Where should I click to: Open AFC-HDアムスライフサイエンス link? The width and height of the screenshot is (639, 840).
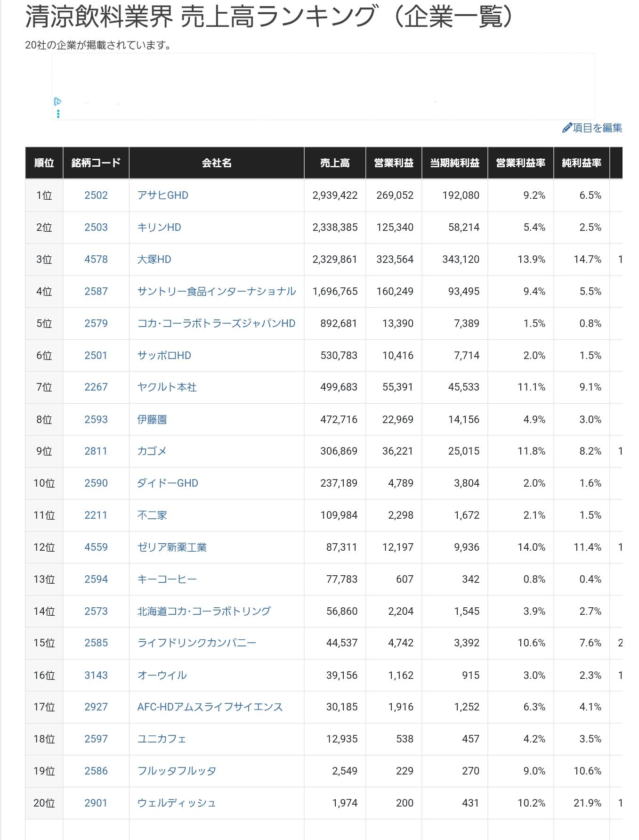[x=210, y=707]
